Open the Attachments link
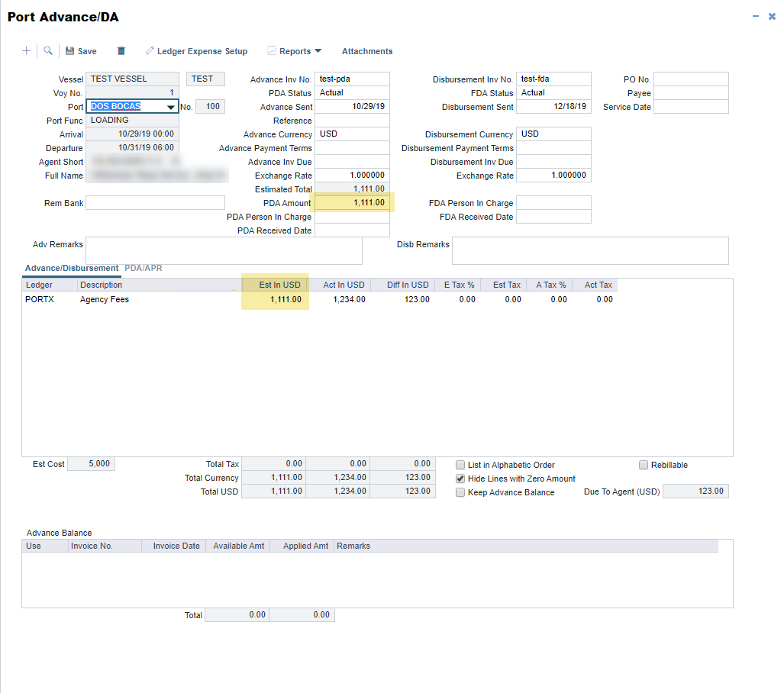 tap(367, 51)
